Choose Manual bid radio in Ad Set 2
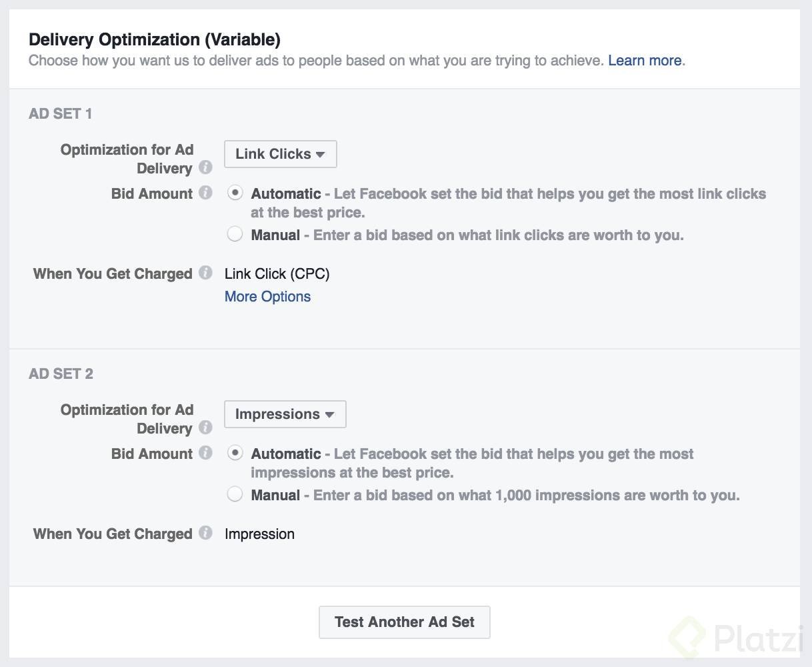Screen dimensions: 812x667 [235, 494]
